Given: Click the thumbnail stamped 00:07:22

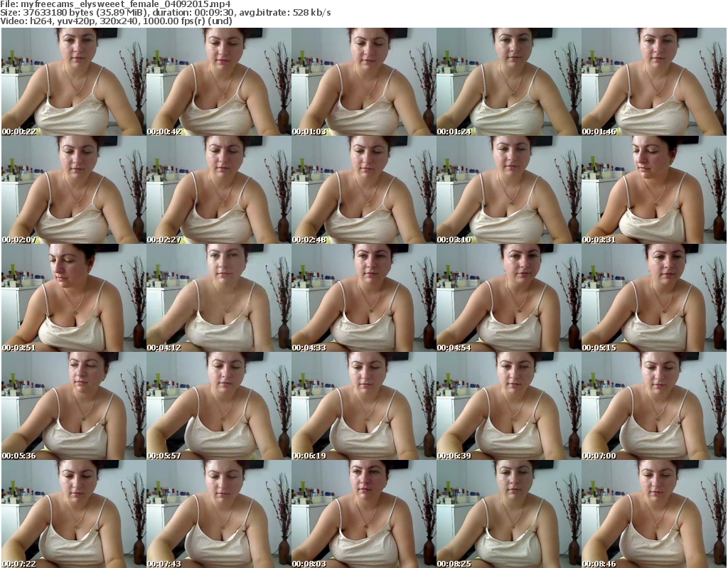Looking at the screenshot, I should click(73, 514).
